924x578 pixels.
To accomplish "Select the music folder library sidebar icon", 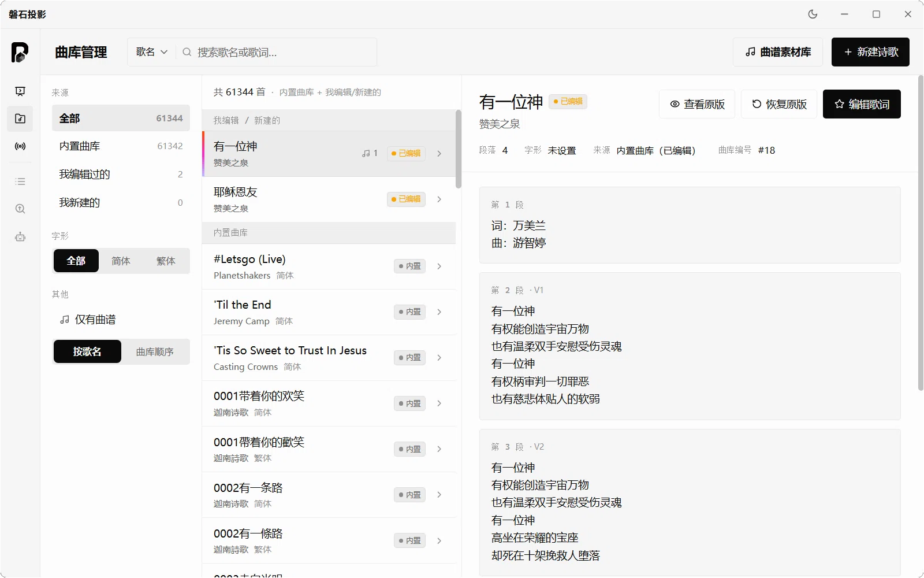I will (20, 118).
